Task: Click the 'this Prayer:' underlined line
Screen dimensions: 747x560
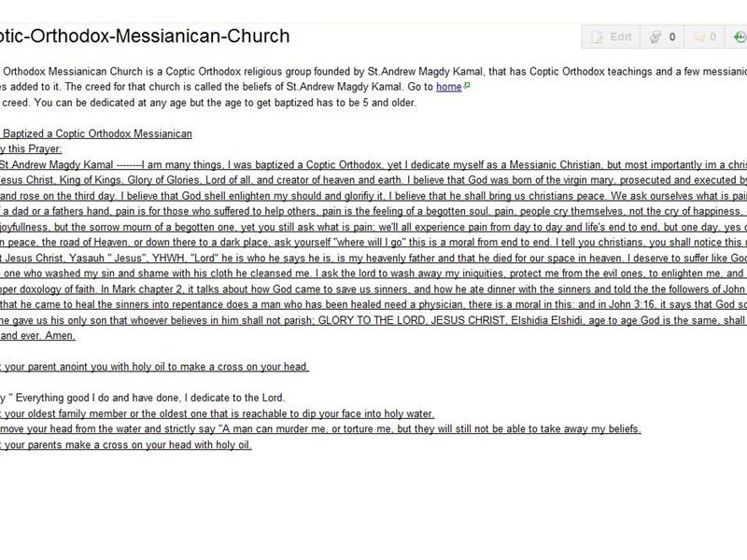Action: (x=31, y=148)
